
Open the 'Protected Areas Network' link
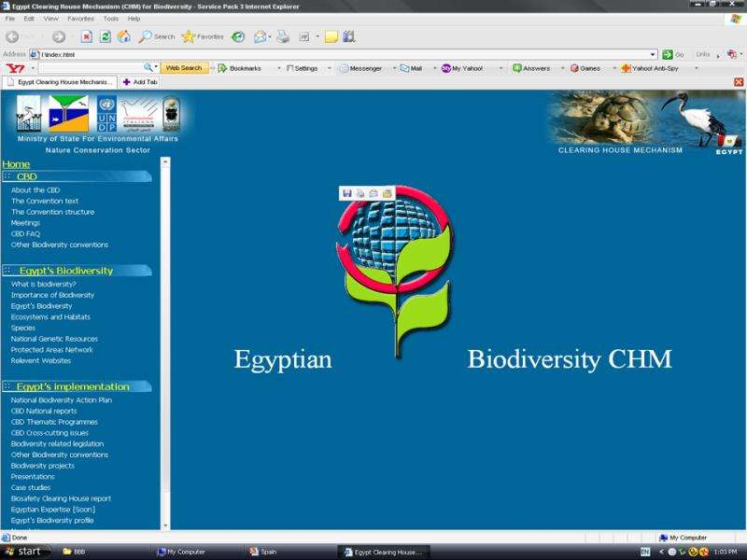click(52, 349)
